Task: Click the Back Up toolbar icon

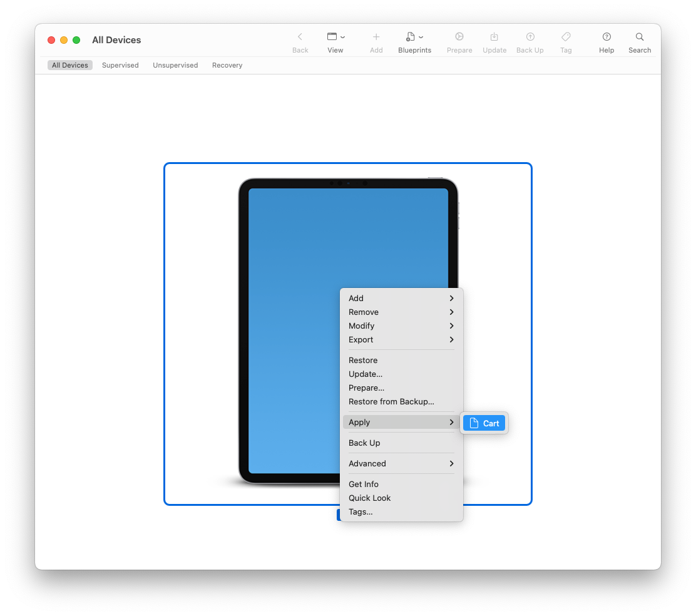Action: pos(530,37)
